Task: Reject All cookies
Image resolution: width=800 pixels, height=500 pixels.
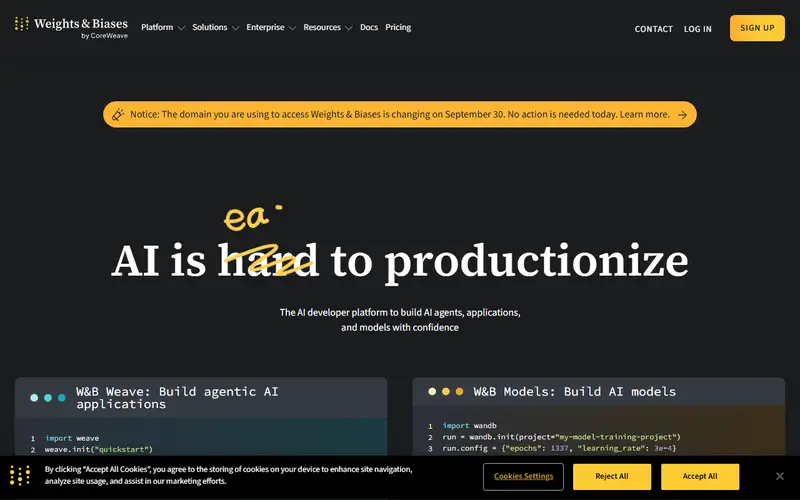Action: pyautogui.click(x=612, y=477)
